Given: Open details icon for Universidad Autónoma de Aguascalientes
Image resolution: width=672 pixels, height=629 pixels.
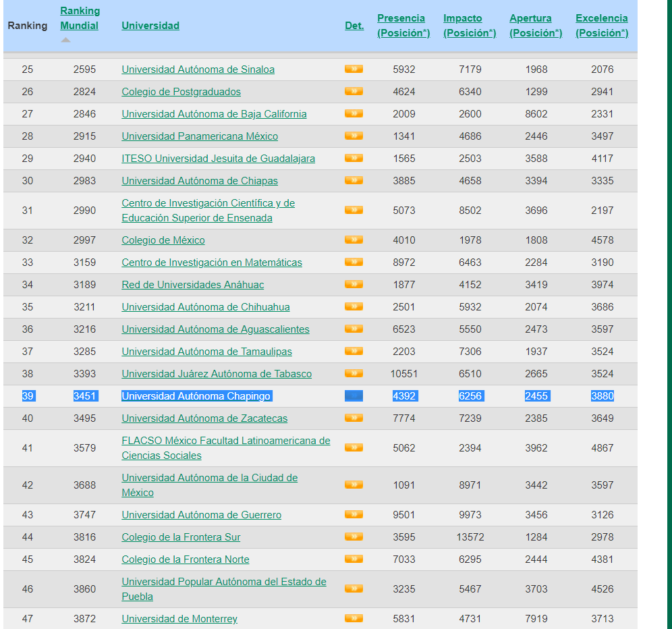Looking at the screenshot, I should pos(354,329).
